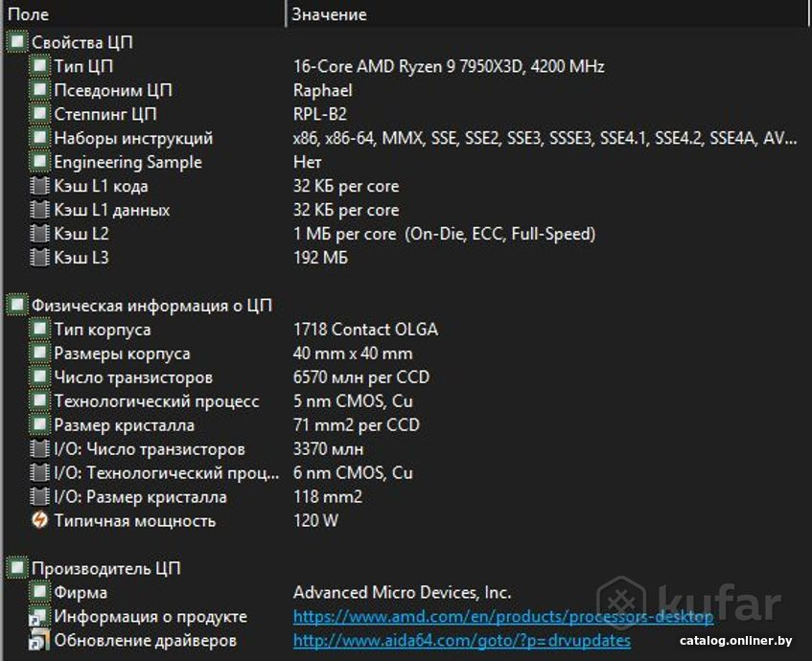The image size is (812, 661).
Task: Select the Производитель ЦП section header
Action: point(105,569)
